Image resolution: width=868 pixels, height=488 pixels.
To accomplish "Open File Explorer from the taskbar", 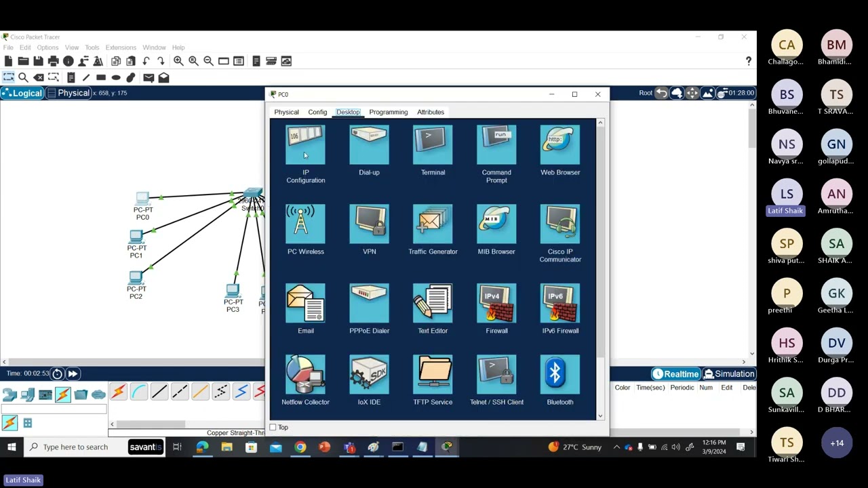I will [x=226, y=447].
